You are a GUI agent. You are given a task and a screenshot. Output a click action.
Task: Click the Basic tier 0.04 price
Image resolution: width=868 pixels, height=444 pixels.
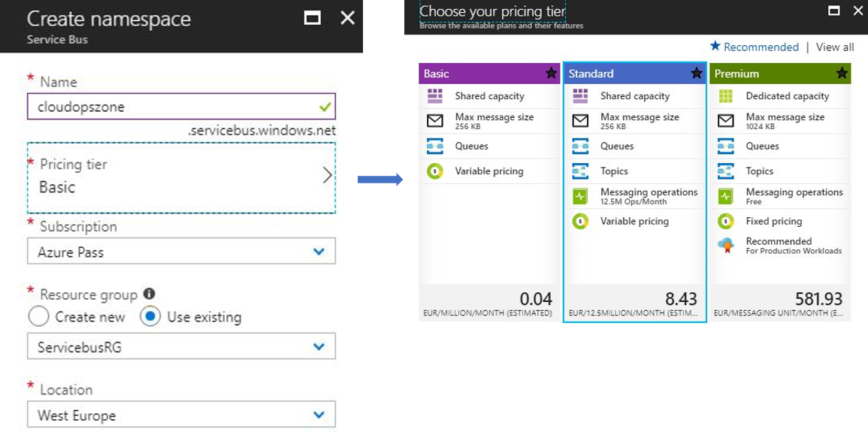tap(536, 299)
